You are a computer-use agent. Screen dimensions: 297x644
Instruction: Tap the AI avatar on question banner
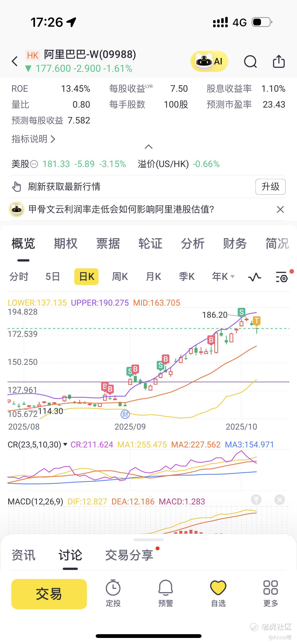click(x=17, y=209)
